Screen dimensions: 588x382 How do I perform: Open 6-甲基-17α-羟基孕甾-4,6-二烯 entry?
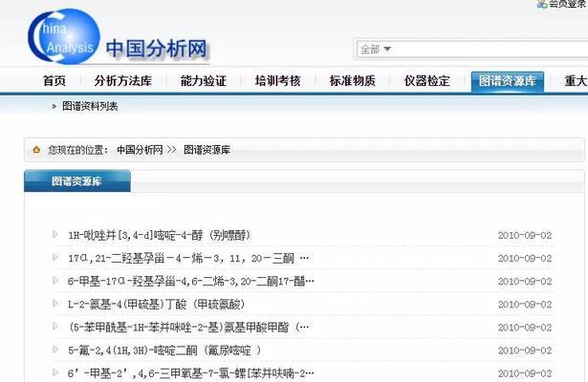[191, 282]
